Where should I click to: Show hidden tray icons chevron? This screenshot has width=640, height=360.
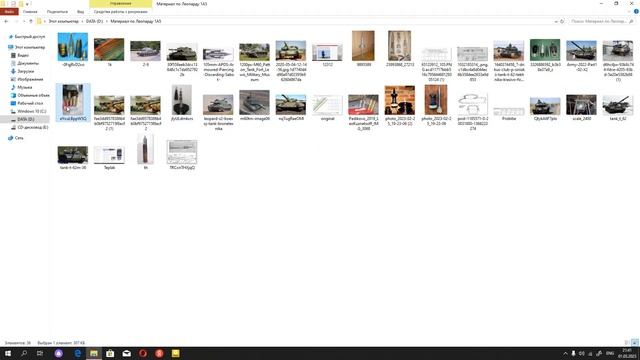565,353
